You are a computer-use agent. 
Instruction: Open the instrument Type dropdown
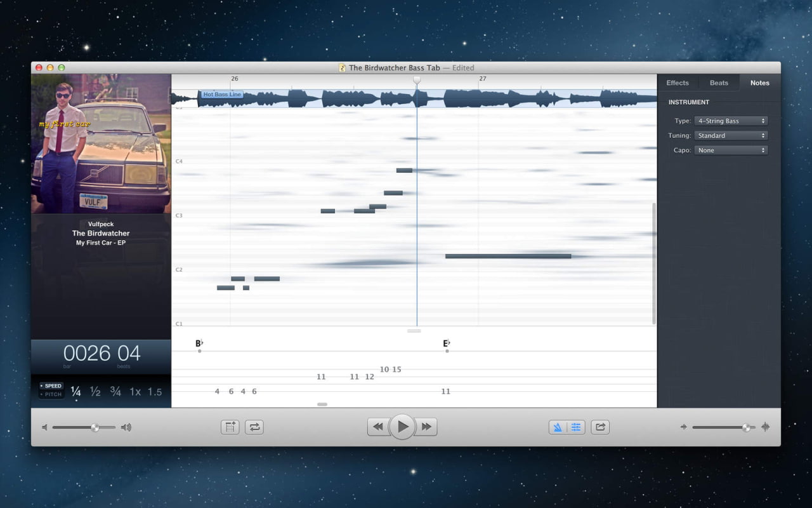click(x=731, y=121)
